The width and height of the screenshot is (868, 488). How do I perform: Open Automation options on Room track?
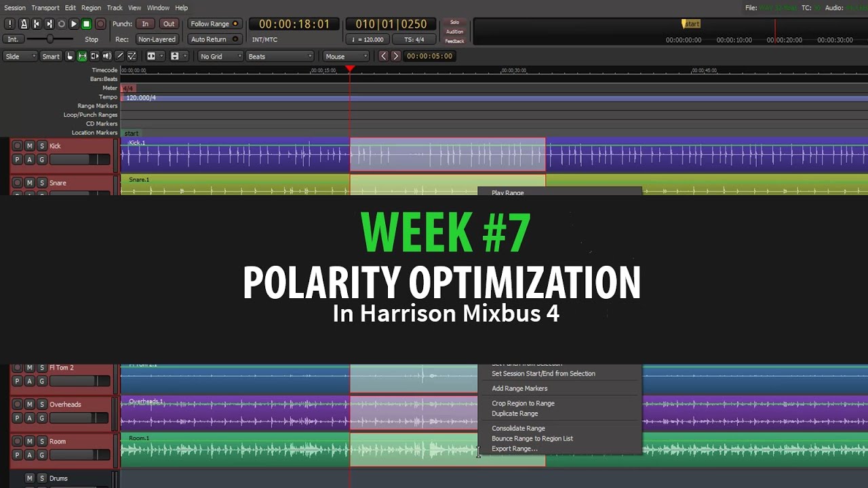pyautogui.click(x=30, y=455)
